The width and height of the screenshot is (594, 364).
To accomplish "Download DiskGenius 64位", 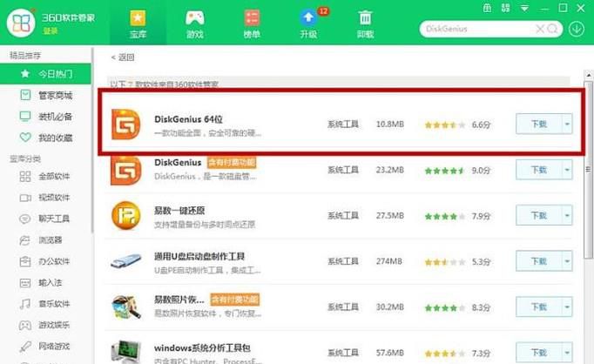I will click(538, 124).
